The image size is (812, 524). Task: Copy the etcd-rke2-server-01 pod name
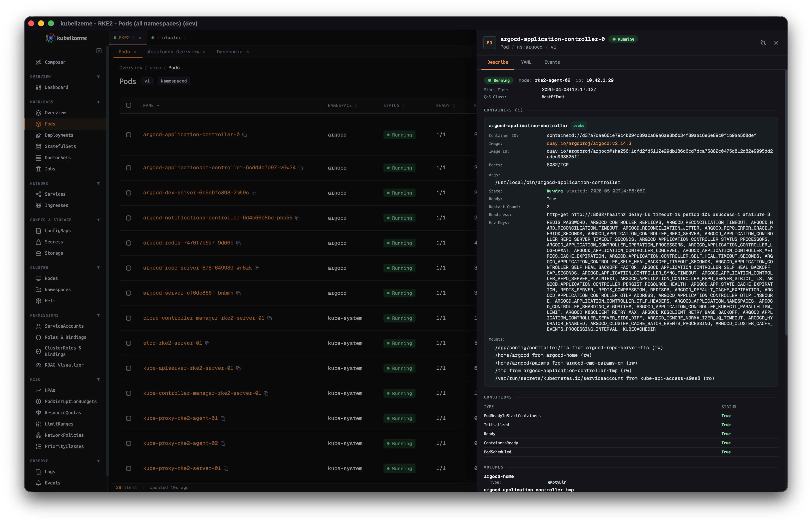(x=207, y=343)
